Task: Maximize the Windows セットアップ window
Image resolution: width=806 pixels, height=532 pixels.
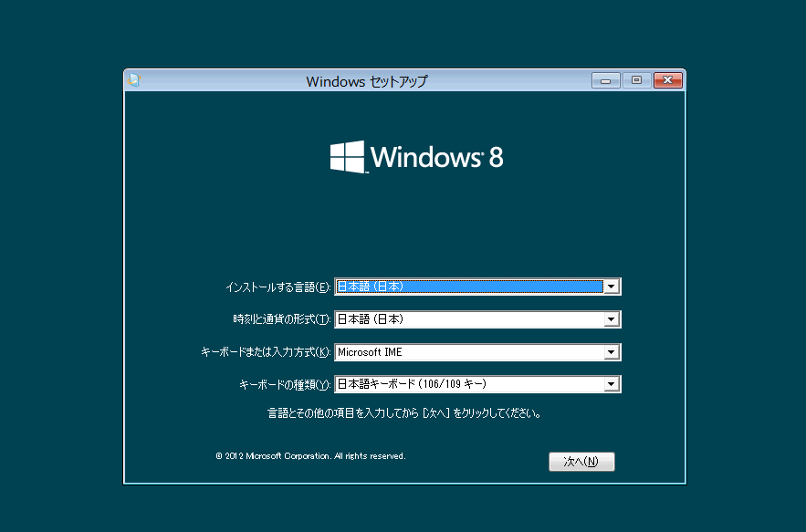Action: coord(636,80)
